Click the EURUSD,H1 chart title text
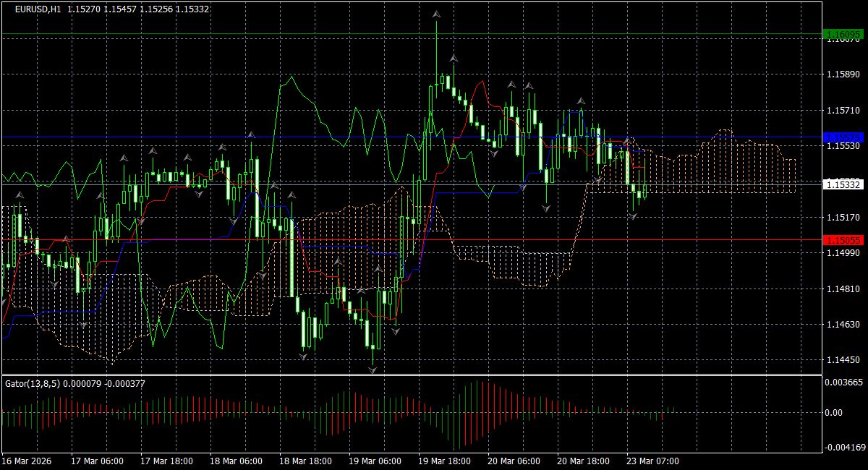This screenshot has height=470, width=868. pyautogui.click(x=38, y=9)
